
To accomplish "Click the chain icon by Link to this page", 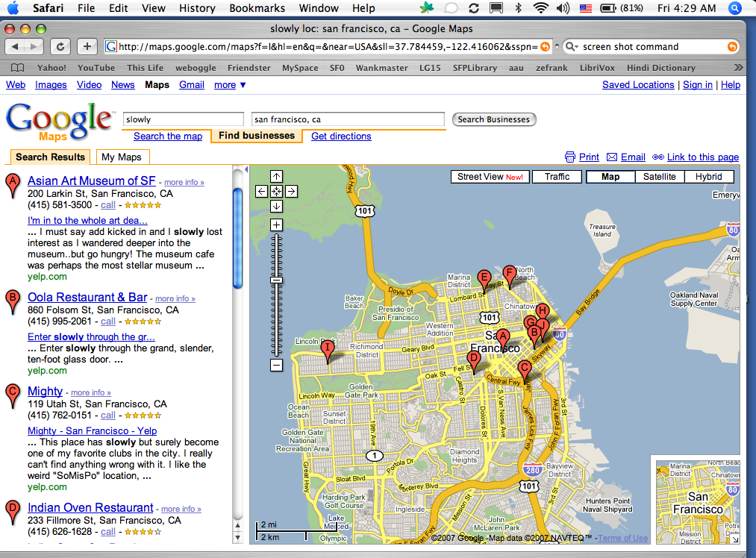I will click(658, 157).
